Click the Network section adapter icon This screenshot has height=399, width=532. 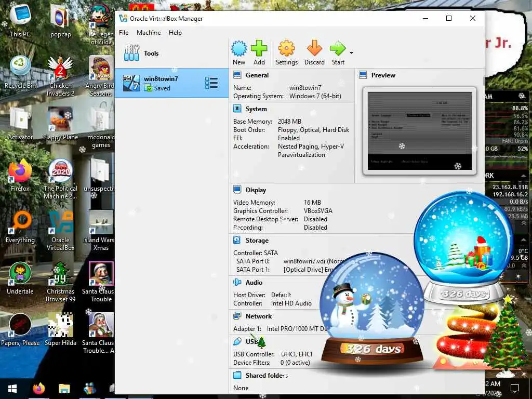(x=237, y=316)
